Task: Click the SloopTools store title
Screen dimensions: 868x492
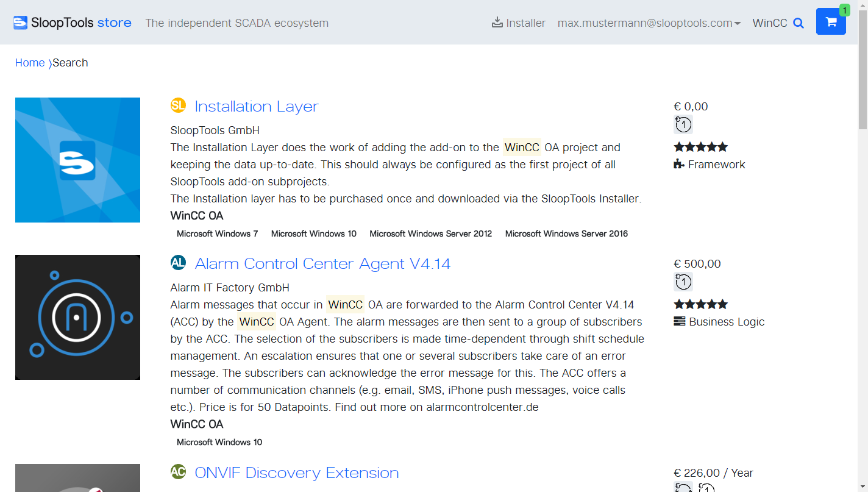Action: 80,23
